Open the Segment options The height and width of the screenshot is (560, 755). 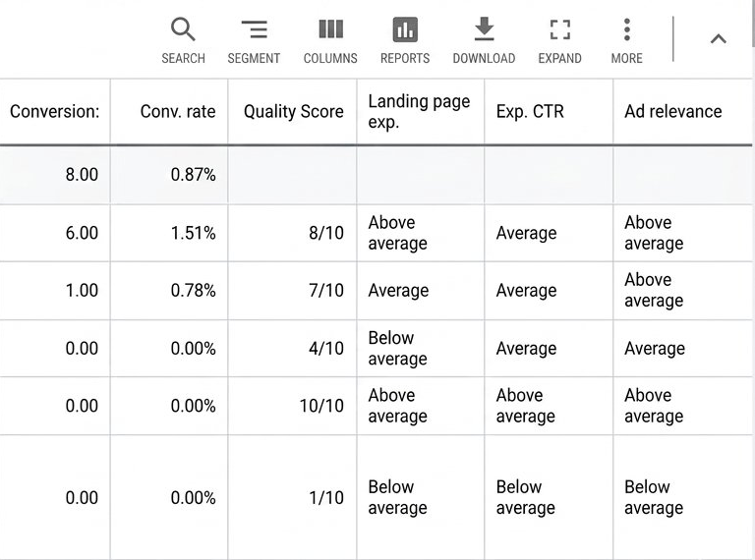254,40
